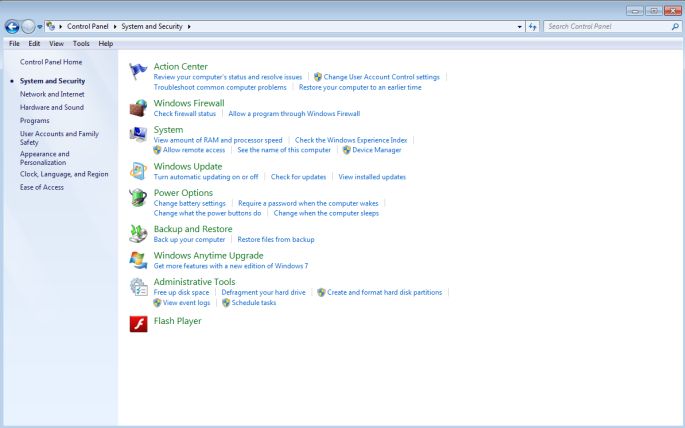Image resolution: width=685 pixels, height=428 pixels.
Task: Open the Windows Firewall heading
Action: click(x=189, y=103)
